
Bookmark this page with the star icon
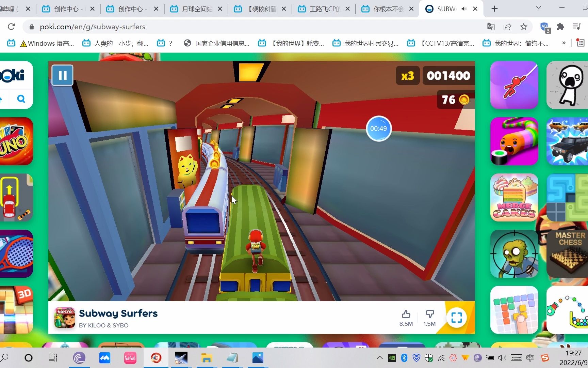(x=523, y=27)
